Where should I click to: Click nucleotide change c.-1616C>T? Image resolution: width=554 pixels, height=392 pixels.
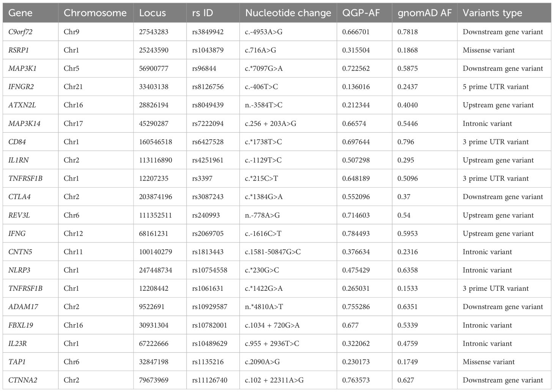(263, 234)
